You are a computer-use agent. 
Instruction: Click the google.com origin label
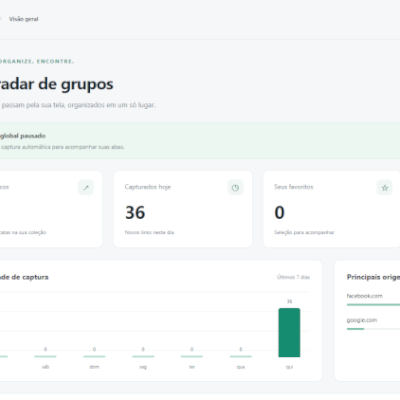coord(362,320)
